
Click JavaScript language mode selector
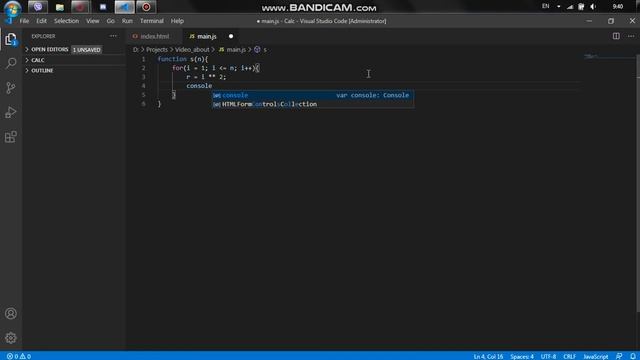pyautogui.click(x=596, y=356)
